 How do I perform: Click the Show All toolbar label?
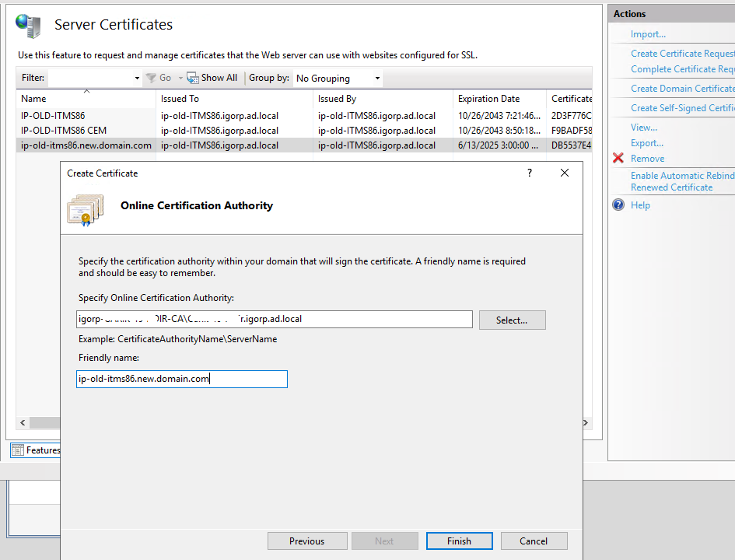219,78
